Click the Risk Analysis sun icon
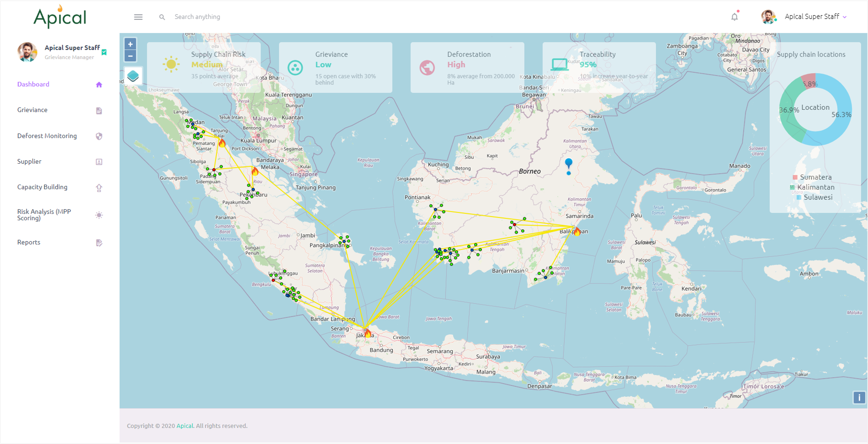Viewport: 868px width, 444px height. click(99, 215)
